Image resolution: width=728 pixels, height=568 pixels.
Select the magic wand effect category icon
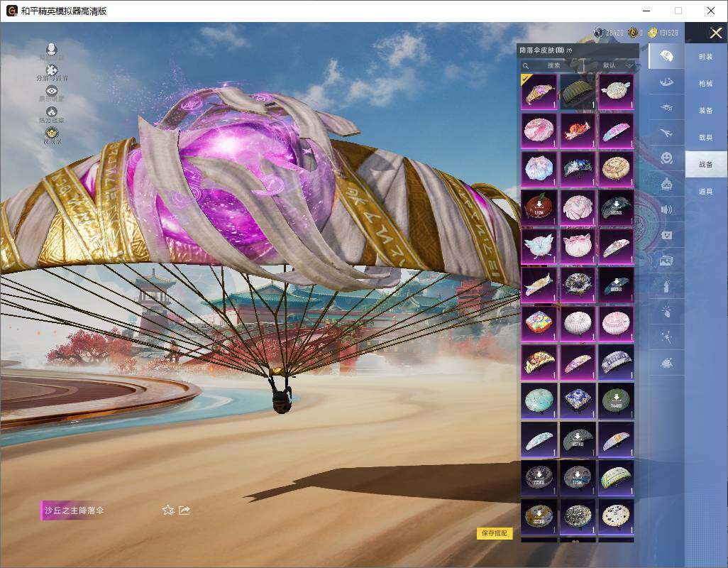(x=666, y=337)
